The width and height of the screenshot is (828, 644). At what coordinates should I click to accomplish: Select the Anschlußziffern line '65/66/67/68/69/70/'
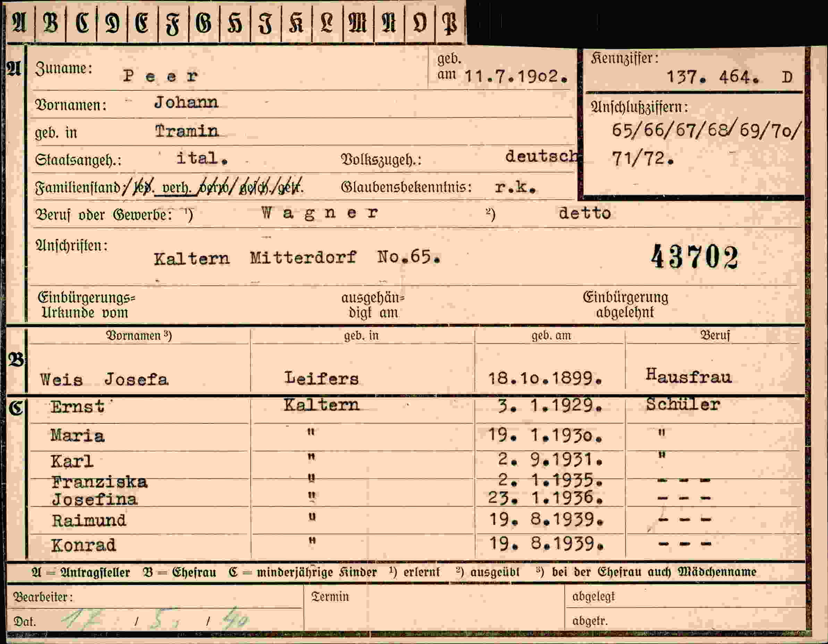707,130
